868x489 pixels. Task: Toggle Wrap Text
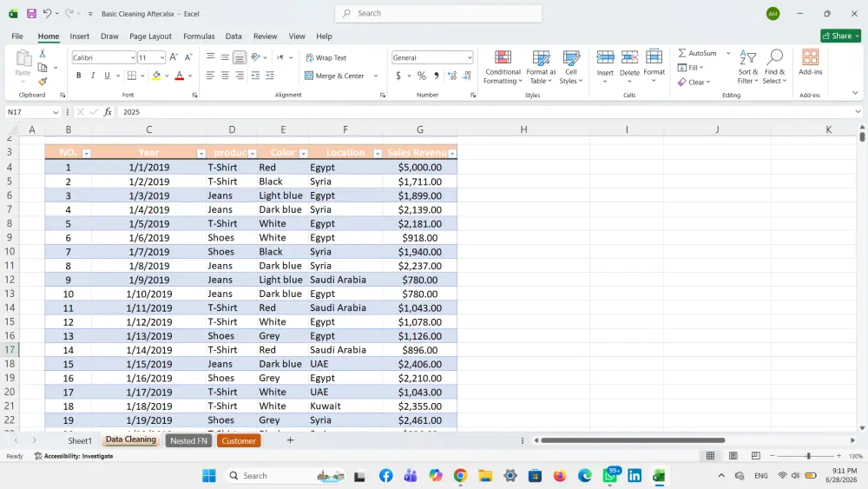pos(326,57)
